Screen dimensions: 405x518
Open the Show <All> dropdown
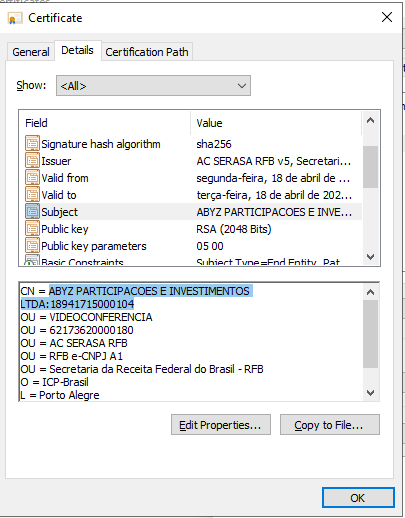click(153, 86)
